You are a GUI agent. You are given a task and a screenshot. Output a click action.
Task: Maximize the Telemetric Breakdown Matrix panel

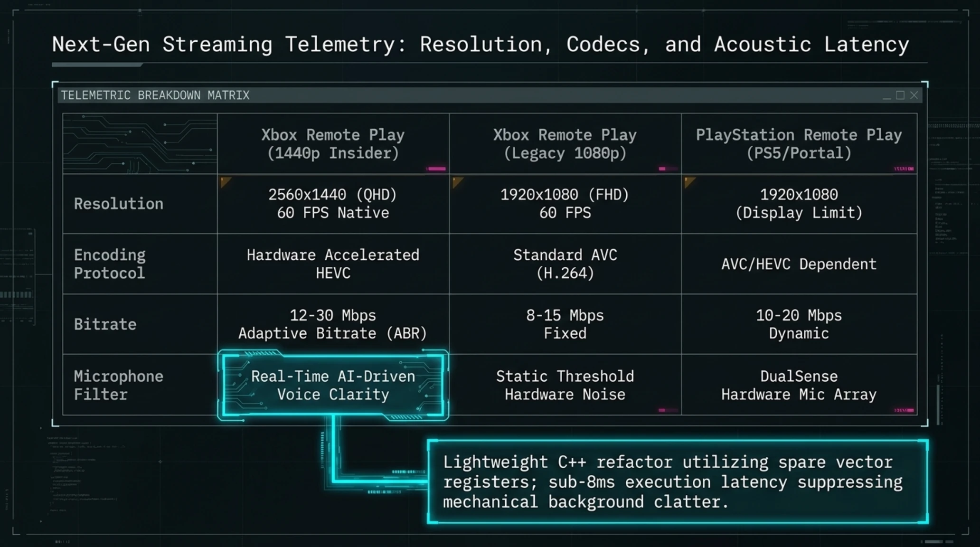click(900, 95)
